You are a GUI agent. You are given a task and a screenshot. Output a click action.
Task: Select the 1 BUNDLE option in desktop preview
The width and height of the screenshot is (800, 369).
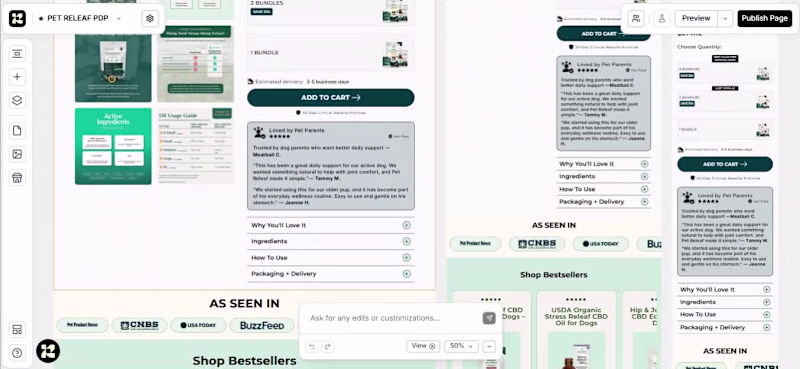(x=331, y=53)
